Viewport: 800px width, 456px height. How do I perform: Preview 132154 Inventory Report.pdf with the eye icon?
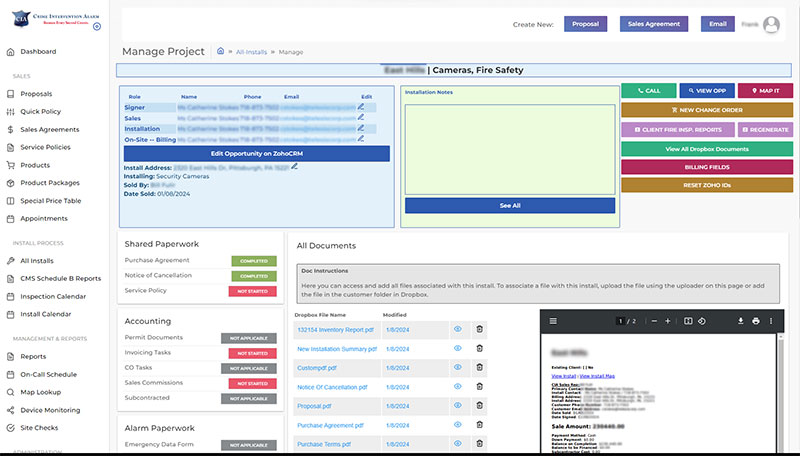457,329
